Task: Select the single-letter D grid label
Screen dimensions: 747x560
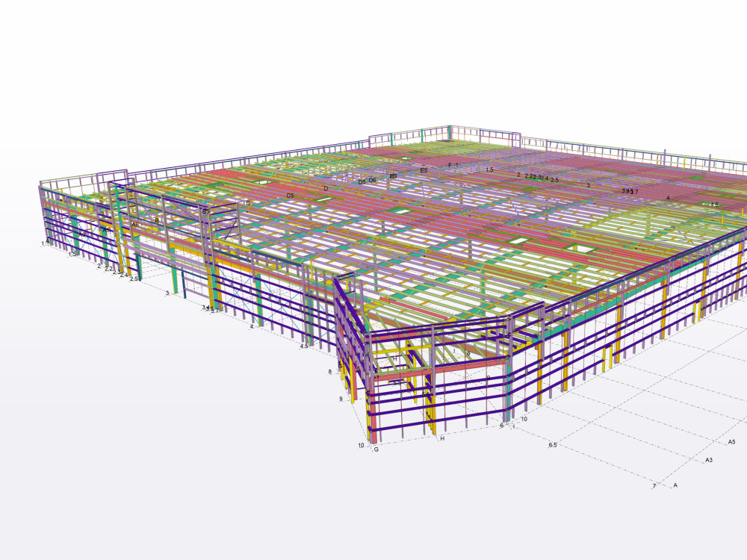Action: (326, 189)
